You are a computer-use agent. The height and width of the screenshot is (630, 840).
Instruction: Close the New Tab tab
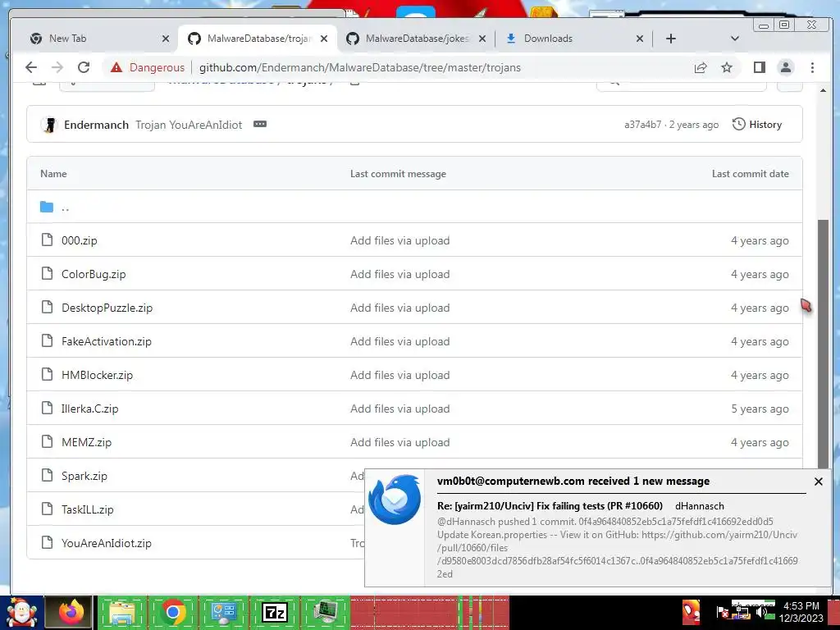click(166, 39)
